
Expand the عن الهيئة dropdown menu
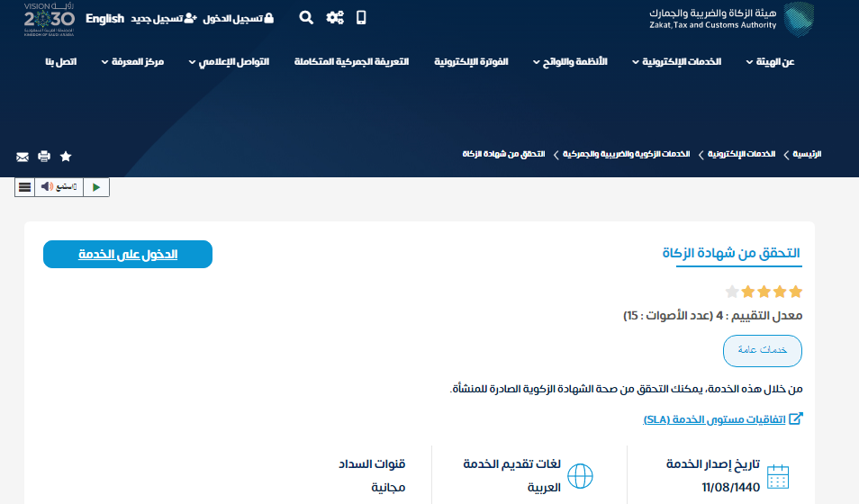point(770,62)
